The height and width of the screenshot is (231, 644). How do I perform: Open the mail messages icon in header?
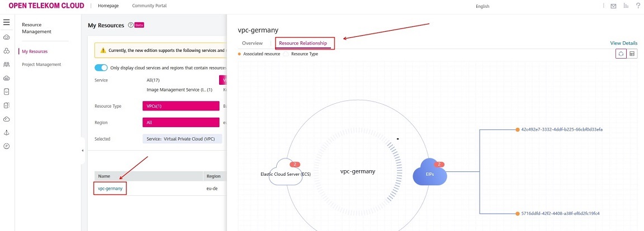coord(613,6)
